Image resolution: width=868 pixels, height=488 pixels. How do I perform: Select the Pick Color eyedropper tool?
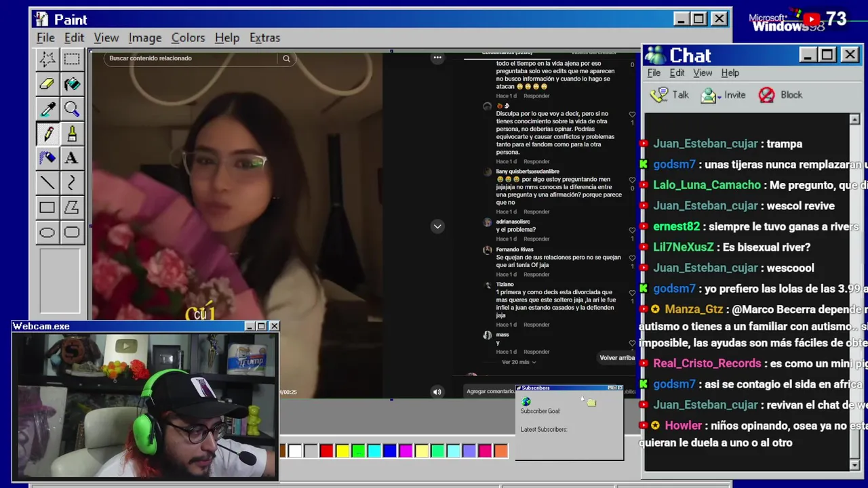pos(47,109)
